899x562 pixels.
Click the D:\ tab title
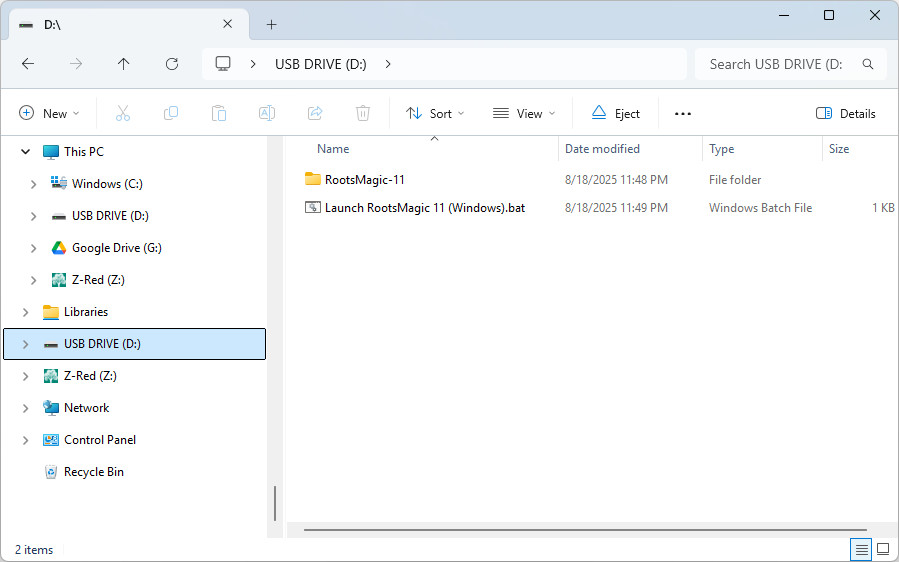point(52,25)
